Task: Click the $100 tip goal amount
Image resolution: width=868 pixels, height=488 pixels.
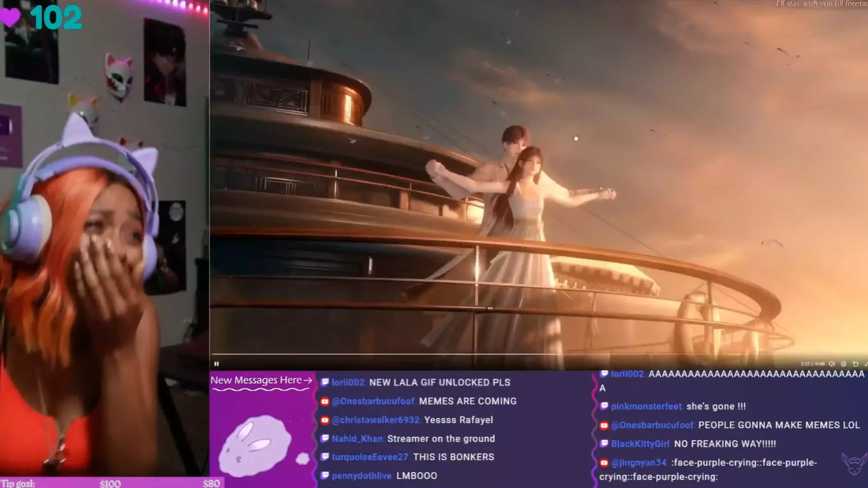Action: pyautogui.click(x=110, y=484)
